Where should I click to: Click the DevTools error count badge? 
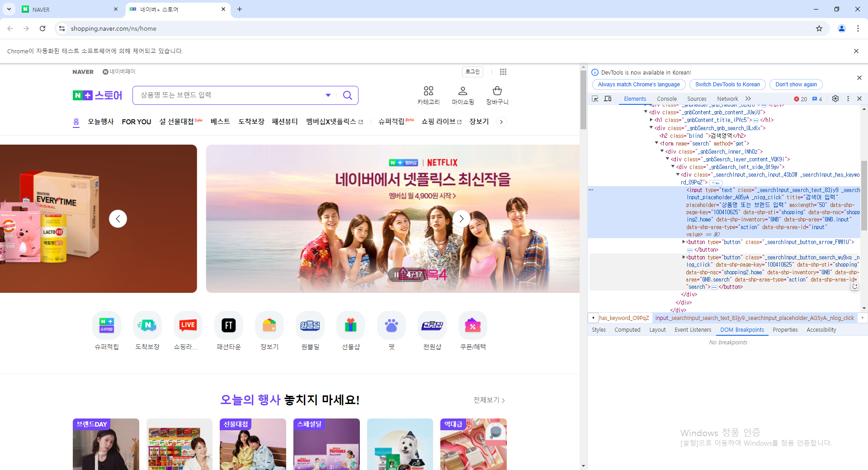click(x=801, y=99)
